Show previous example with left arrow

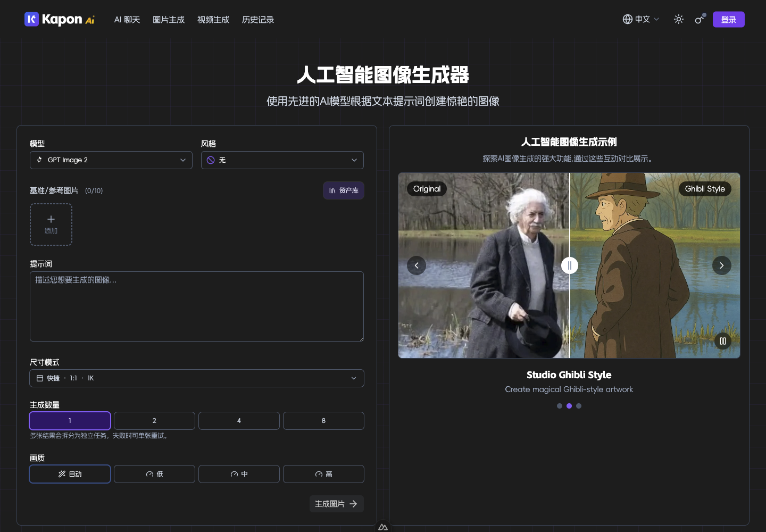(x=417, y=265)
